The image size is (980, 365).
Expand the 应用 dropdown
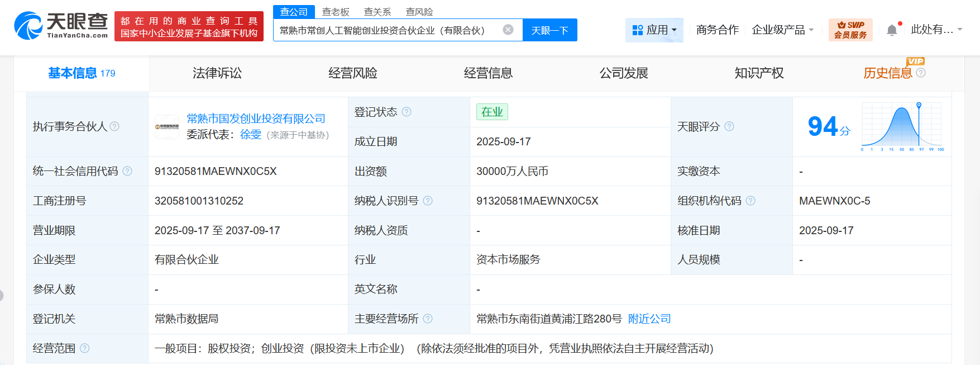(654, 30)
